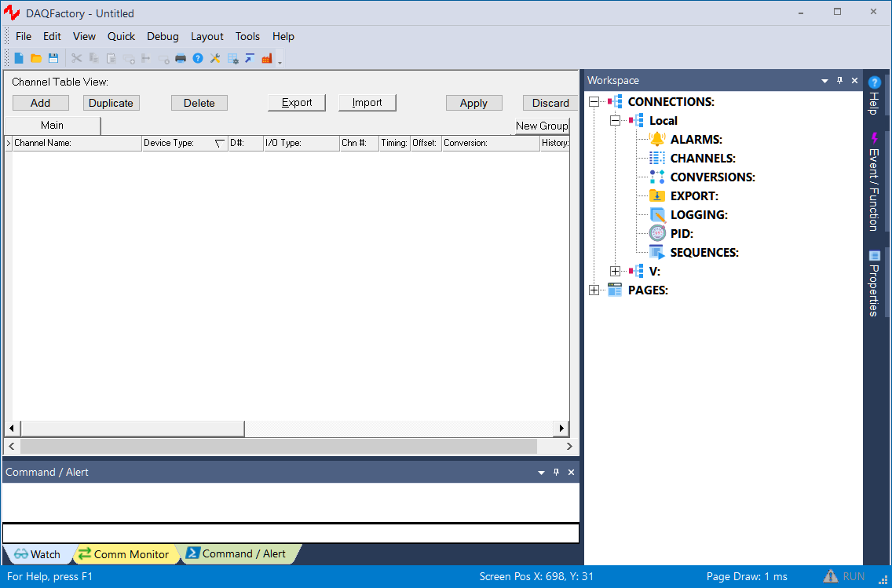Click the New document toolbar icon
This screenshot has width=892, height=588.
pyautogui.click(x=19, y=58)
